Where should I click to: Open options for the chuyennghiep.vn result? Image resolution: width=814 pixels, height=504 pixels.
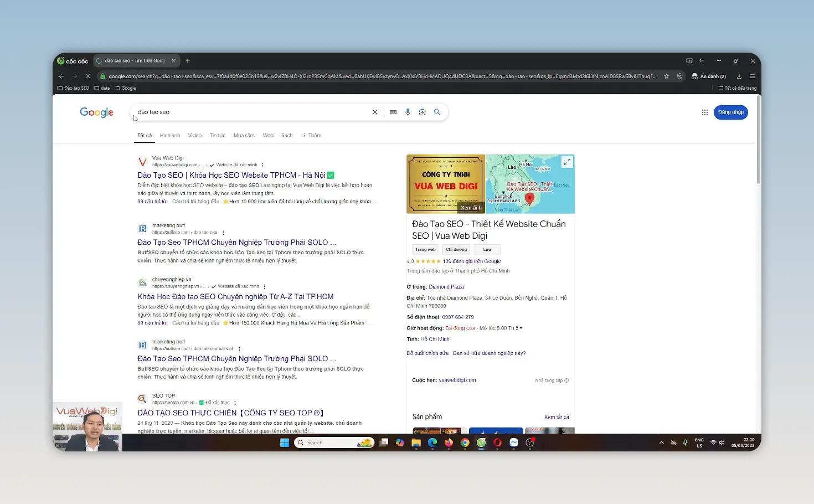[264, 286]
